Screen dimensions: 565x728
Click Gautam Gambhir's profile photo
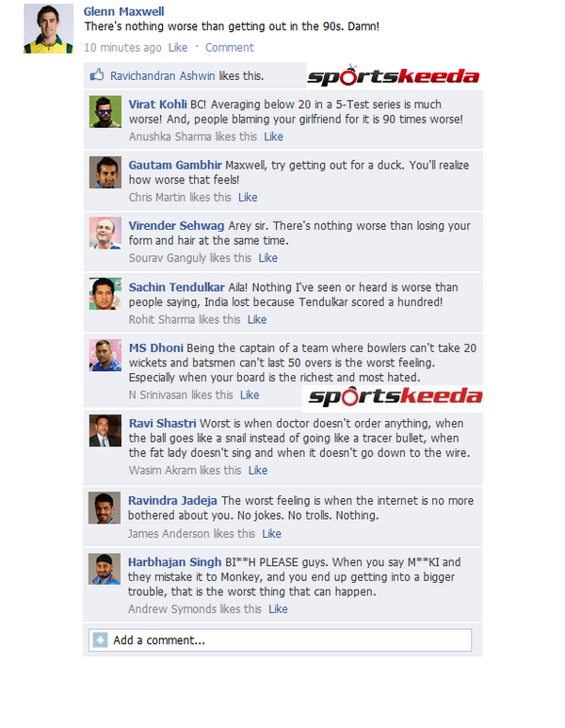pos(105,172)
